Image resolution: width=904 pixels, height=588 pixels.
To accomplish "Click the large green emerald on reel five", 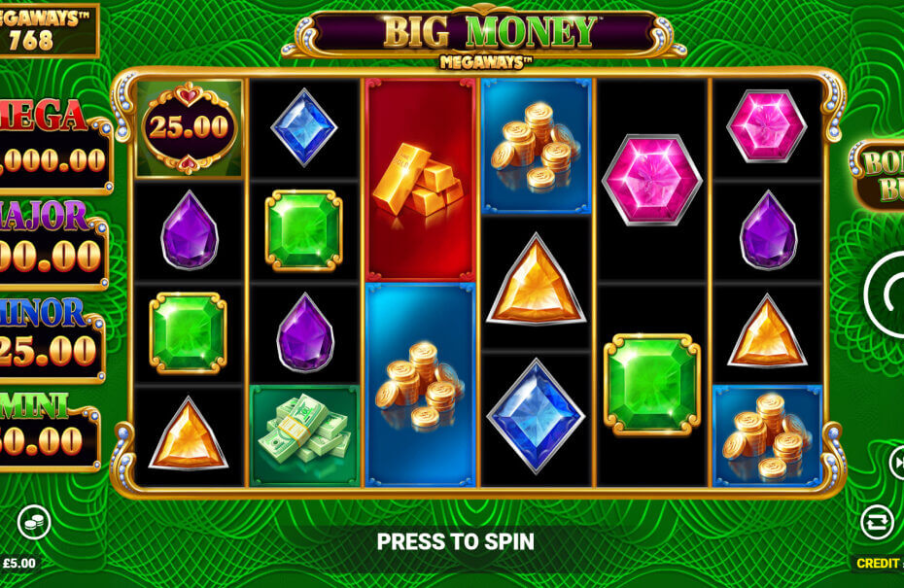I will [652, 385].
